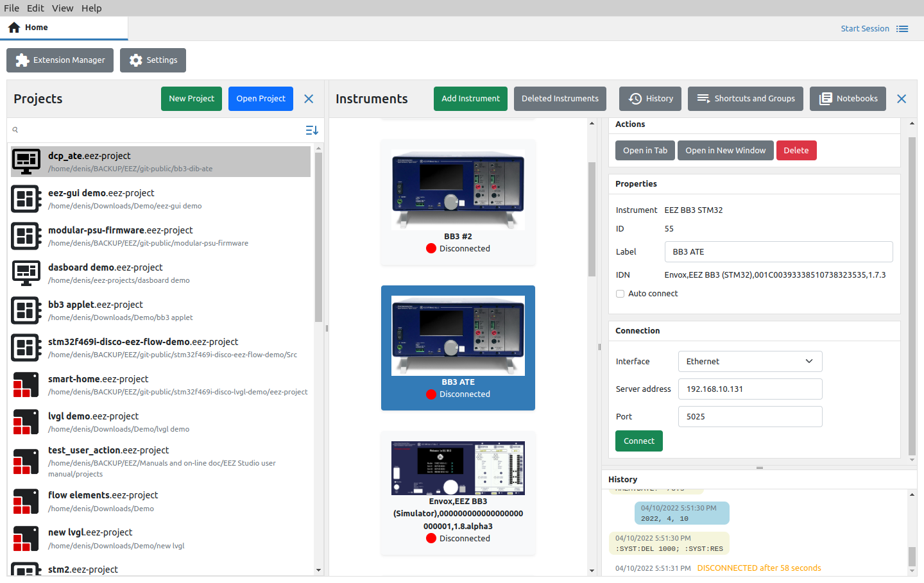924x583 pixels.
Task: Click the Add Instrument button
Action: (470, 99)
